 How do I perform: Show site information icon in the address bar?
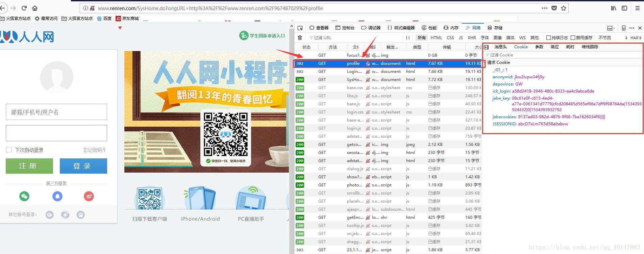pyautogui.click(x=85, y=8)
